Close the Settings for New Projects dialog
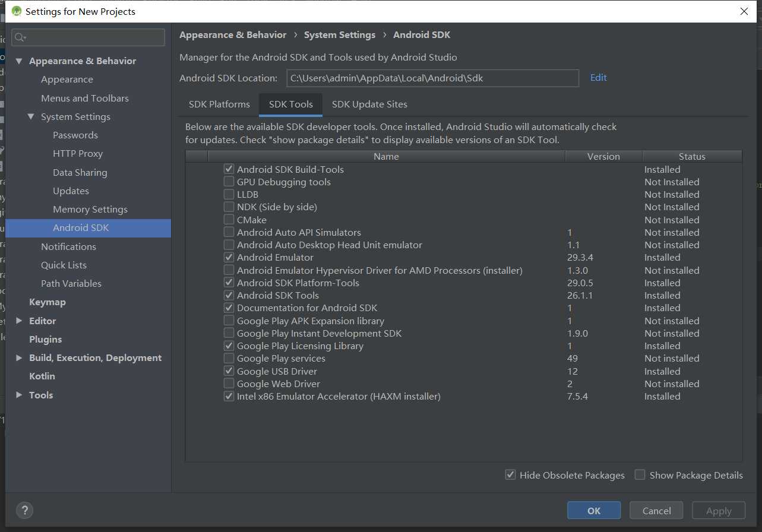Image resolution: width=762 pixels, height=532 pixels. pos(744,11)
